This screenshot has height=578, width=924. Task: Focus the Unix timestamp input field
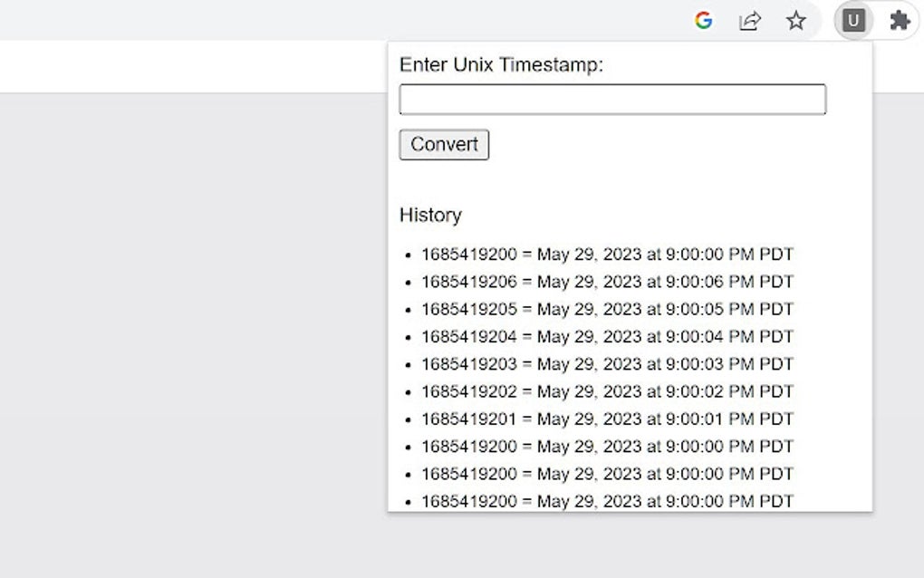[x=612, y=100]
